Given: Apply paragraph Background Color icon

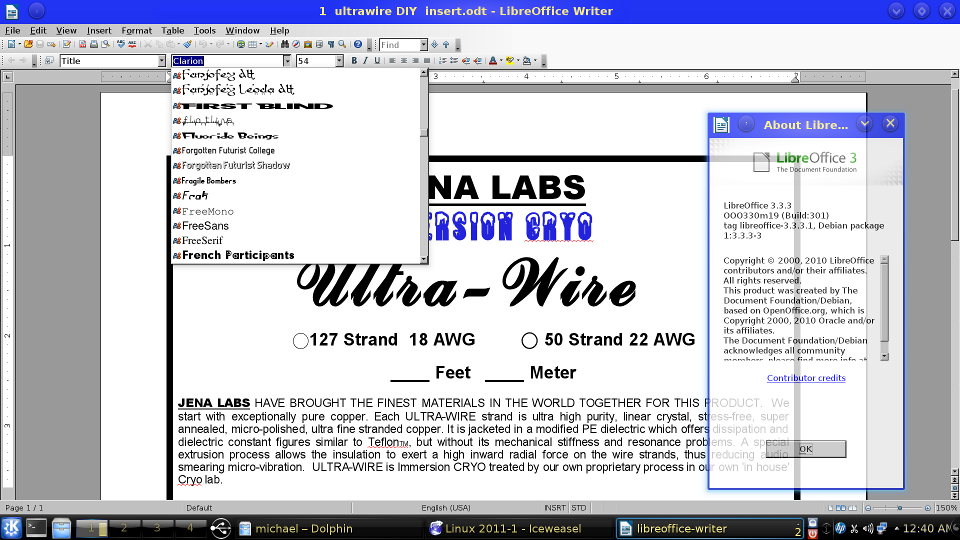Looking at the screenshot, I should 527,61.
